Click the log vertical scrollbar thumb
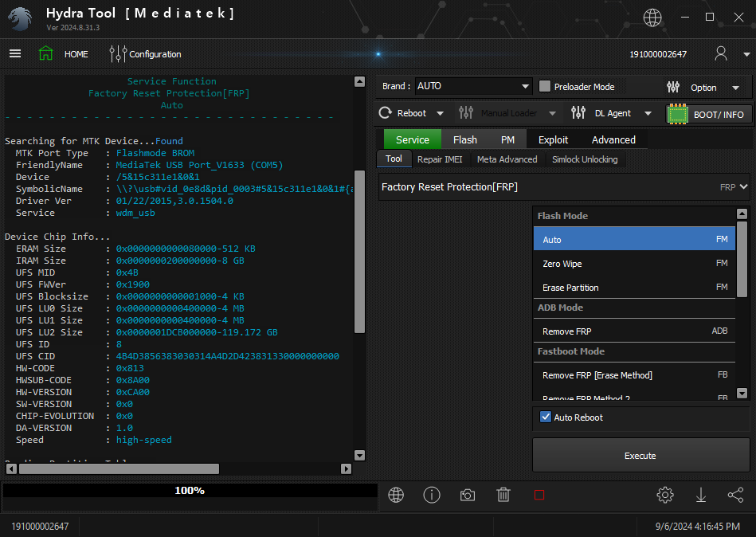Viewport: 756px width, 537px height. [x=360, y=251]
